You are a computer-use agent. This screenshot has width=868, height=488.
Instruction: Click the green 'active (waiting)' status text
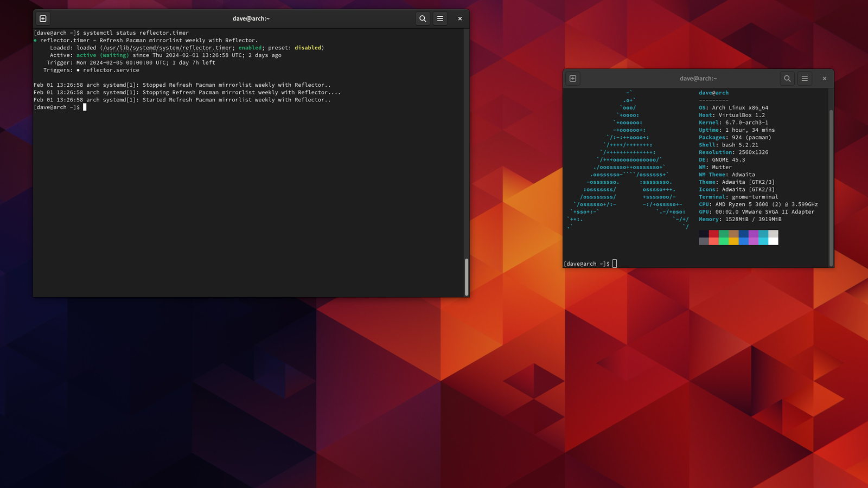tap(103, 55)
